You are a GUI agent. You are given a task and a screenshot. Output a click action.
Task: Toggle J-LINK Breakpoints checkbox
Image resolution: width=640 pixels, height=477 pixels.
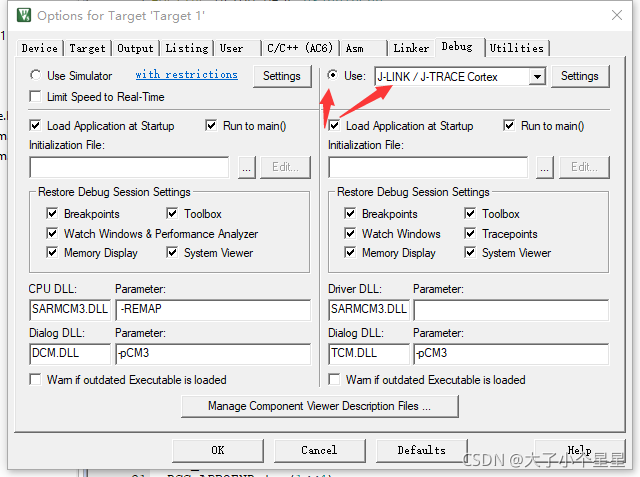tap(350, 213)
